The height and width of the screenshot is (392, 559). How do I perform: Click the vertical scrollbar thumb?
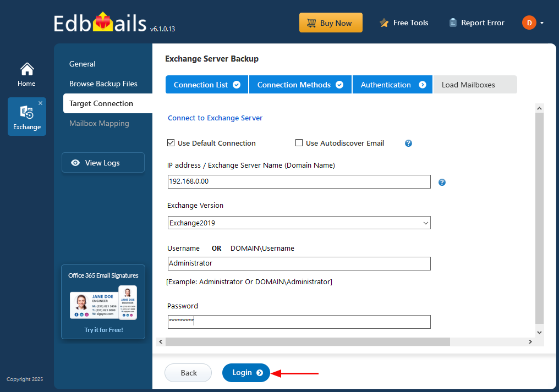tap(539, 218)
